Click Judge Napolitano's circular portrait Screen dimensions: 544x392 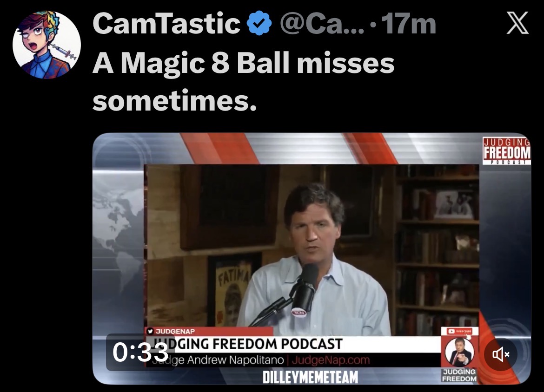click(x=459, y=352)
